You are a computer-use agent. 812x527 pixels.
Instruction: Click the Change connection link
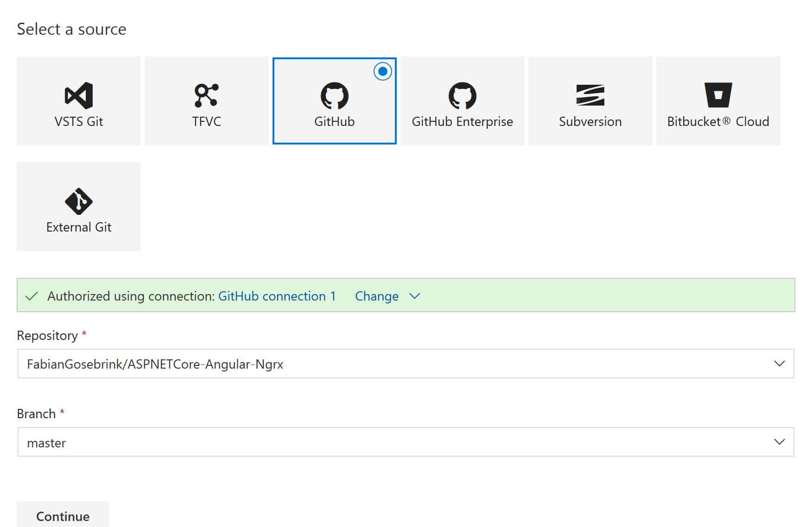pyautogui.click(x=377, y=296)
